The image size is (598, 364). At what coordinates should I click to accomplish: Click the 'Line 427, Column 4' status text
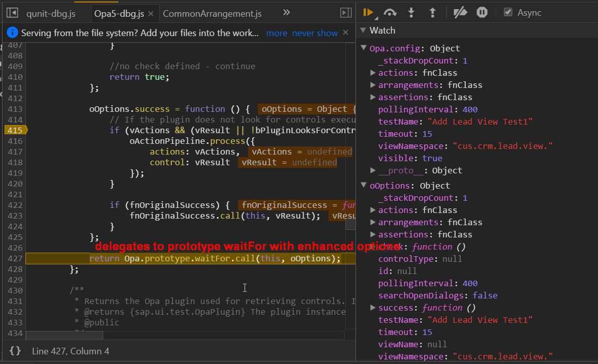point(71,351)
